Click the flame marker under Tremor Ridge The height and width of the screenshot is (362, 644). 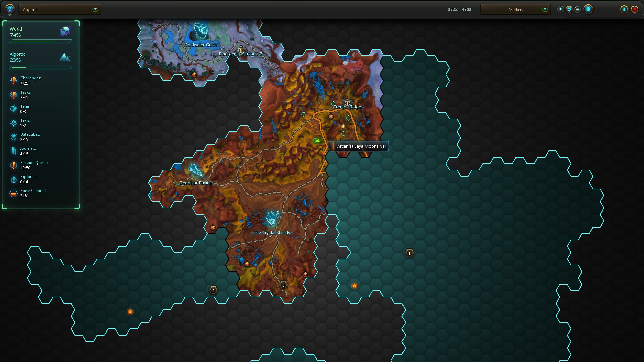coord(331,116)
